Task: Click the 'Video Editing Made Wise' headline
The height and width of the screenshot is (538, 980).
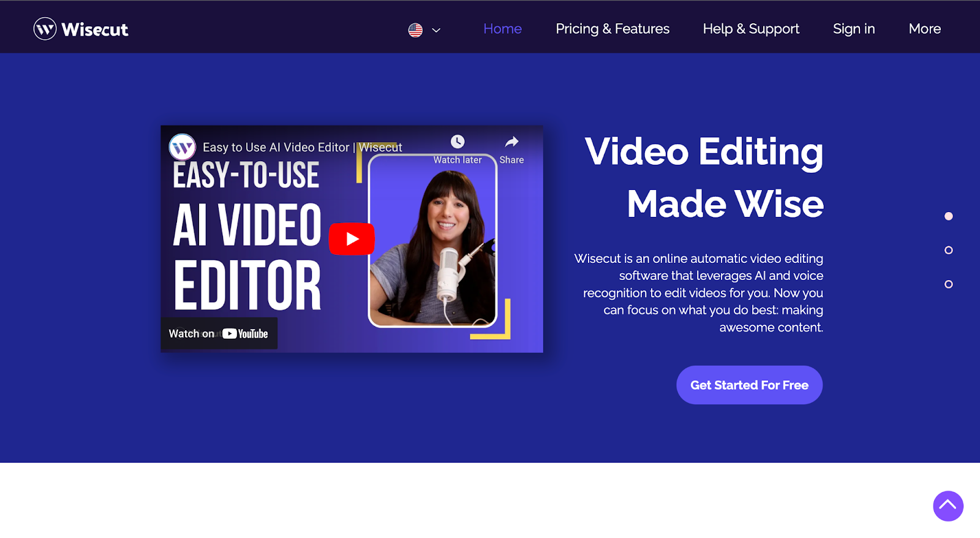Action: [x=704, y=177]
